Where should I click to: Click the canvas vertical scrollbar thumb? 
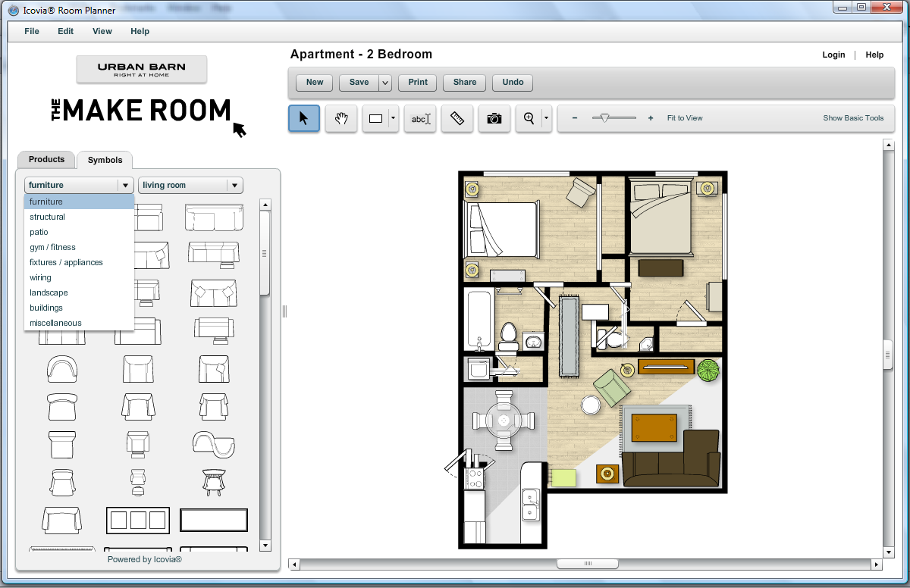click(888, 355)
